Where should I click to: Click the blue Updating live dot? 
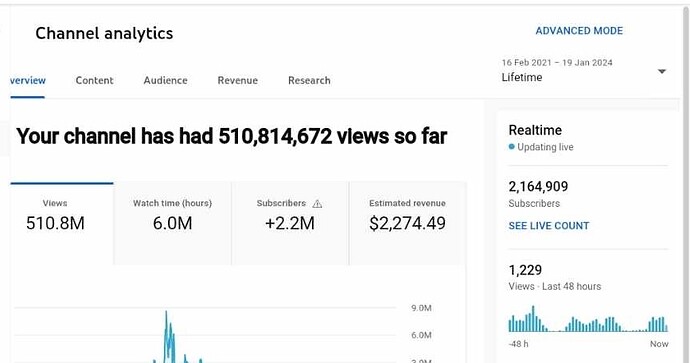(511, 147)
